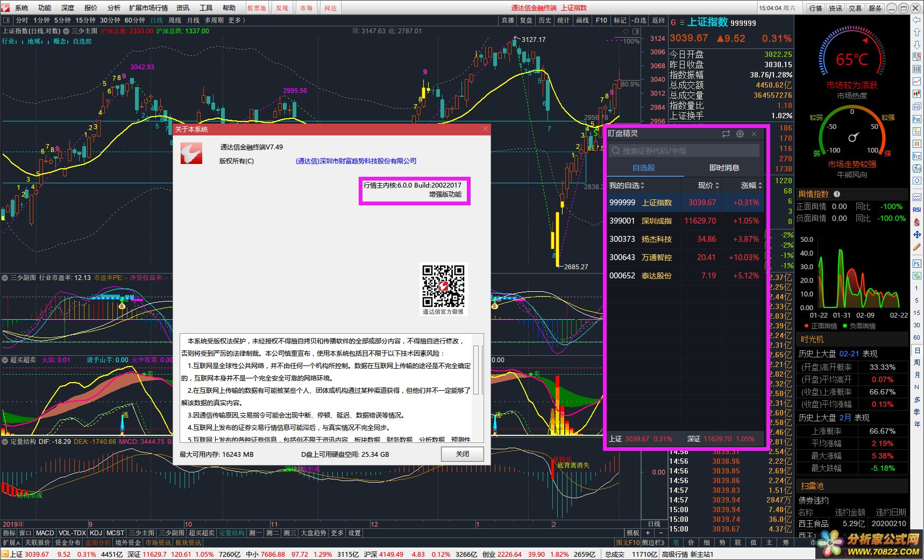The height and width of the screenshot is (560, 924).
Task: Open the 功能 menu
Action: click(x=45, y=8)
